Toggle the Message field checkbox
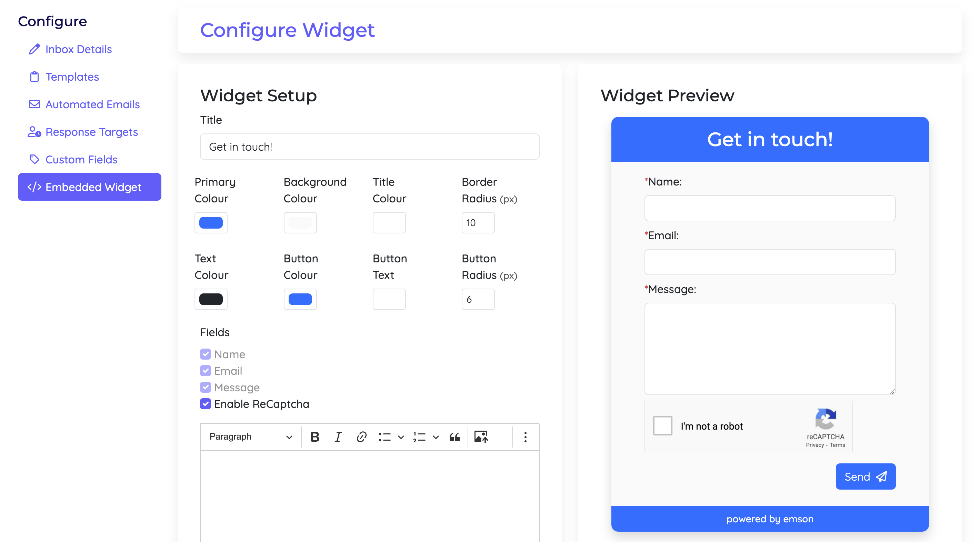This screenshot has height=542, width=980. (x=206, y=387)
